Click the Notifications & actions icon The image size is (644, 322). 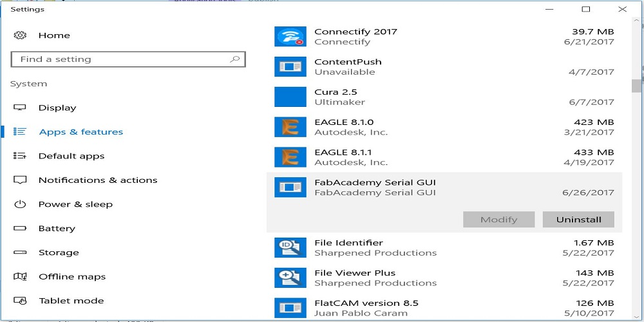[20, 180]
